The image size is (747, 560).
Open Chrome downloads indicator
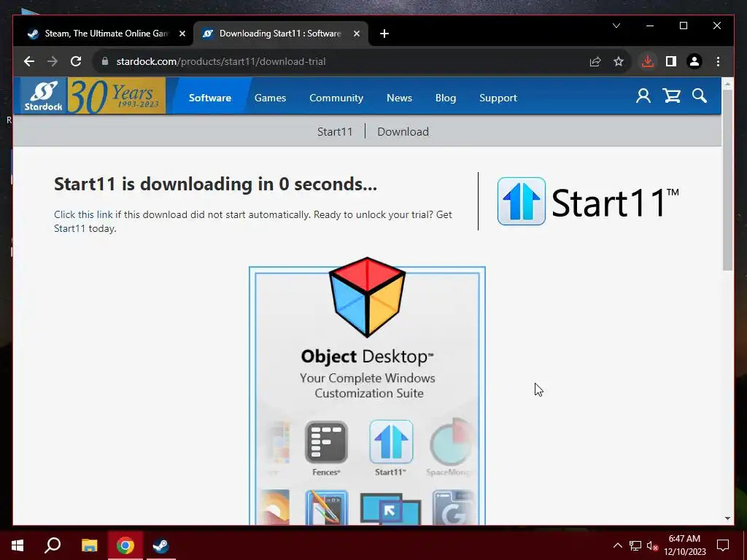(x=648, y=61)
